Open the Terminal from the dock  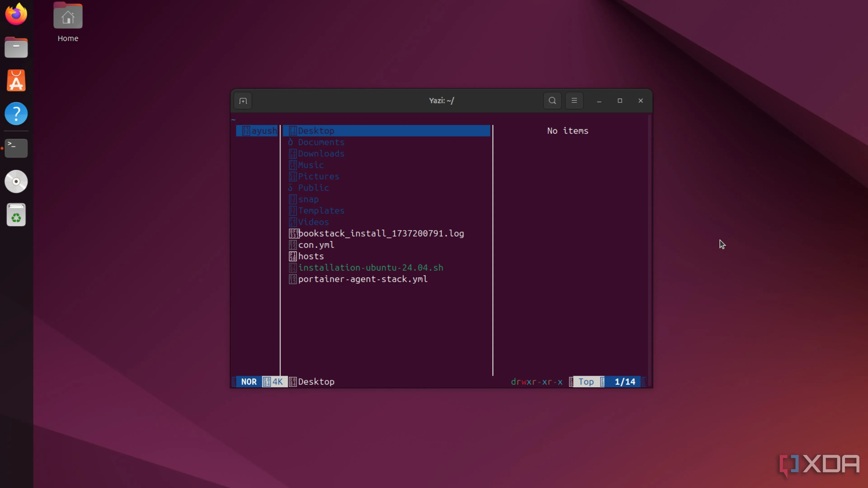pyautogui.click(x=16, y=148)
